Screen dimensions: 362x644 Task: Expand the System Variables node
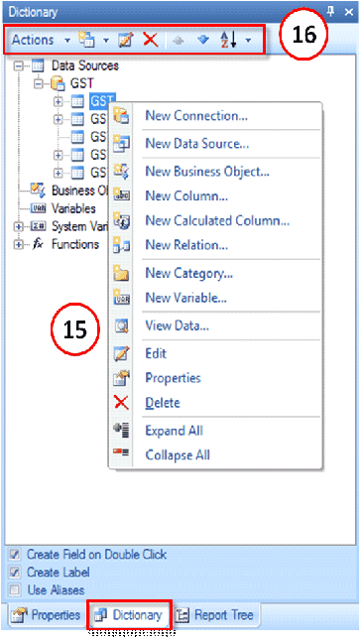[x=19, y=226]
